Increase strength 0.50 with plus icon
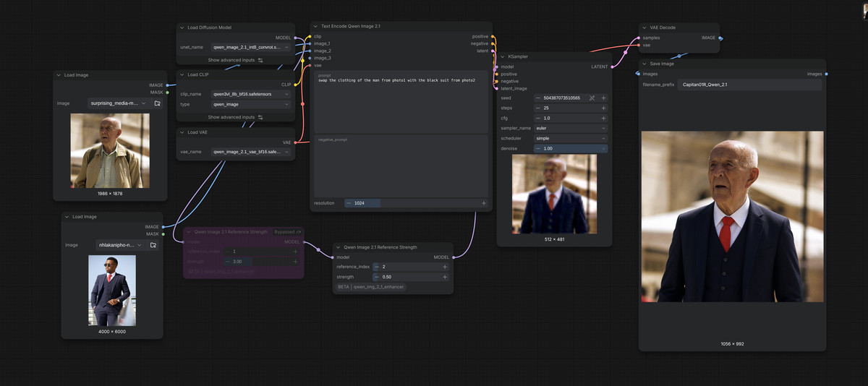 point(445,277)
